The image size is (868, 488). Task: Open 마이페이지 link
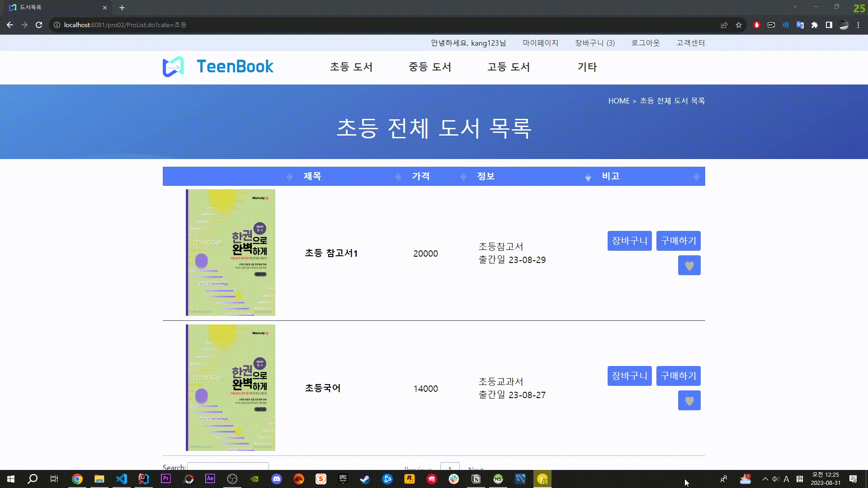[x=540, y=43]
